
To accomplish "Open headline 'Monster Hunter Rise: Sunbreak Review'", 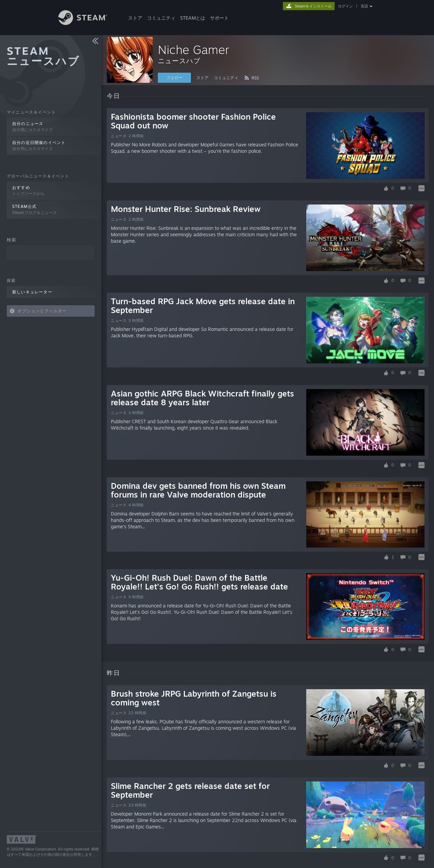I will [x=186, y=209].
